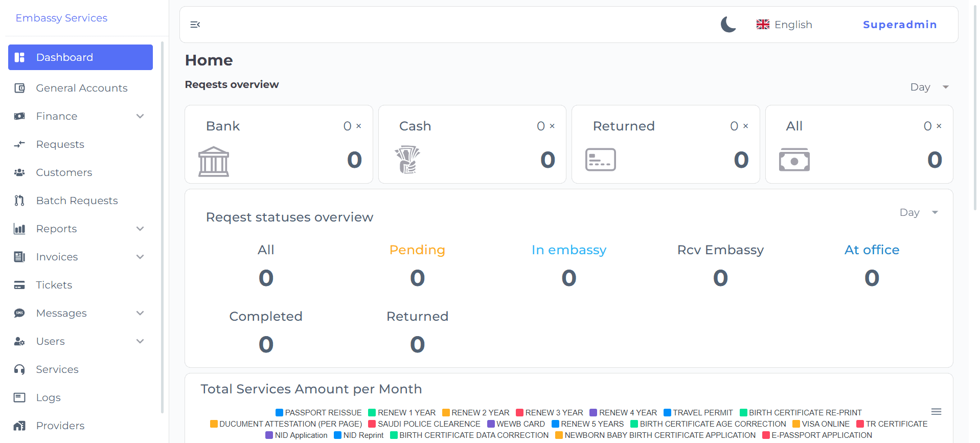Click the At office status label
980x443 pixels.
coord(872,250)
